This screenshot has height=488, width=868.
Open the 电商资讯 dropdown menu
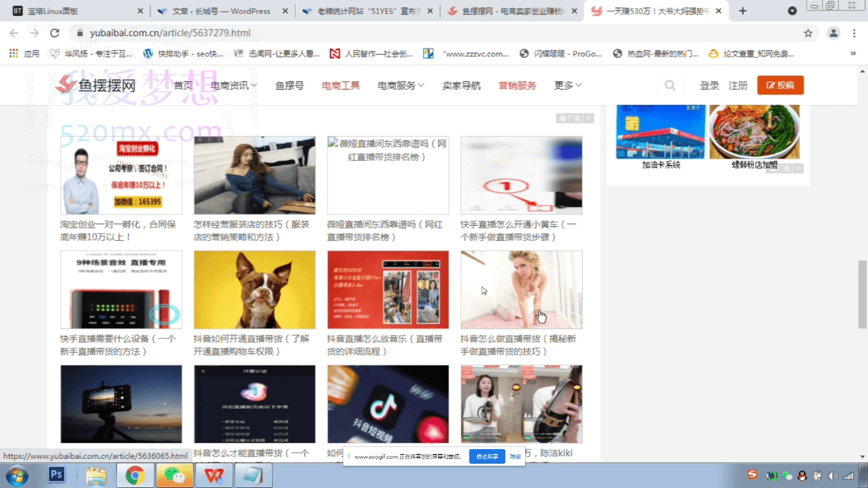pyautogui.click(x=228, y=85)
